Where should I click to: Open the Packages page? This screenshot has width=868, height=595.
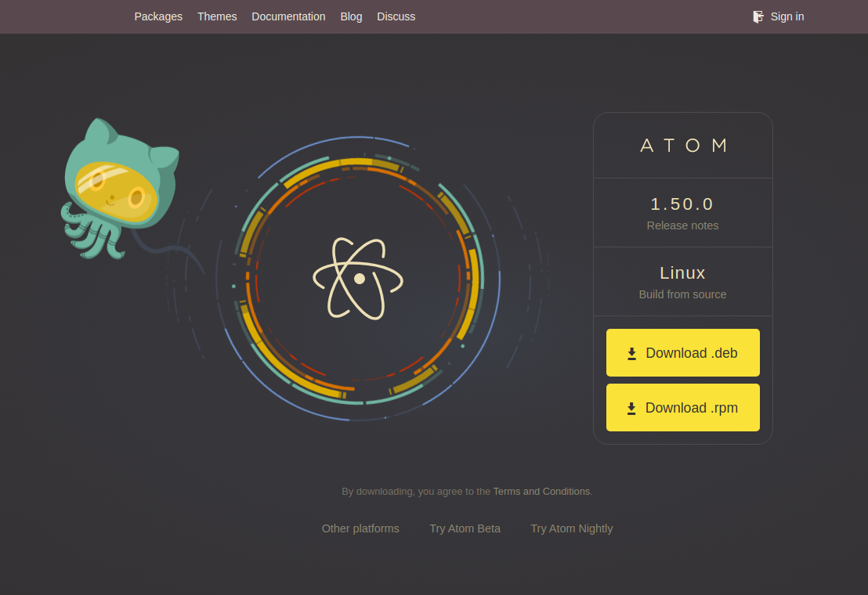(x=158, y=16)
